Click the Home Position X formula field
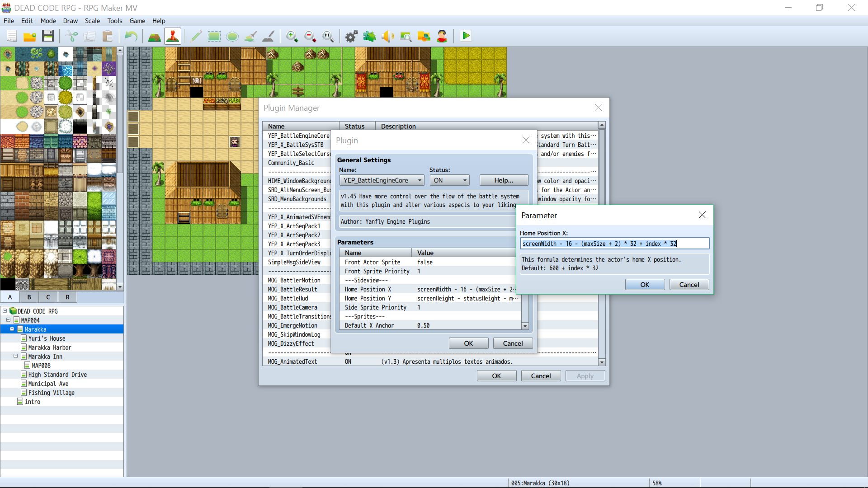Screen dimensions: 868x488 pos(614,244)
